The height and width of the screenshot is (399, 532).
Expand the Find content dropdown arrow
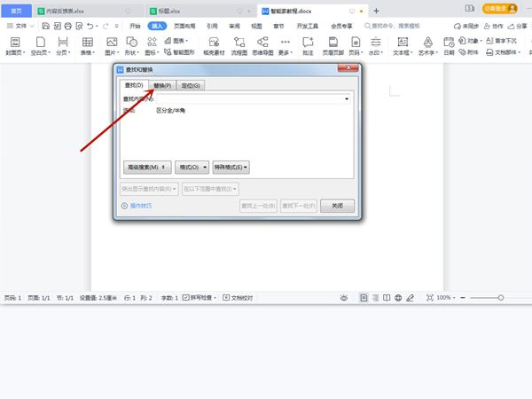point(347,99)
